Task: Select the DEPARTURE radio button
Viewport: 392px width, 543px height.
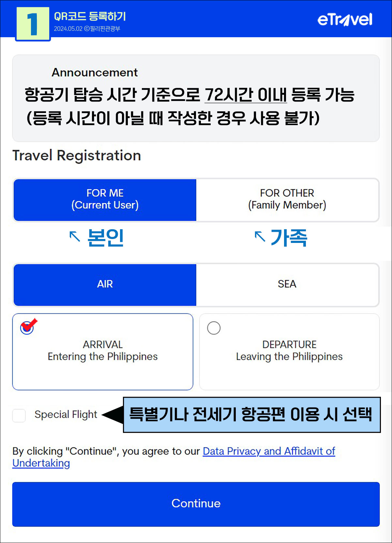Action: [x=214, y=328]
